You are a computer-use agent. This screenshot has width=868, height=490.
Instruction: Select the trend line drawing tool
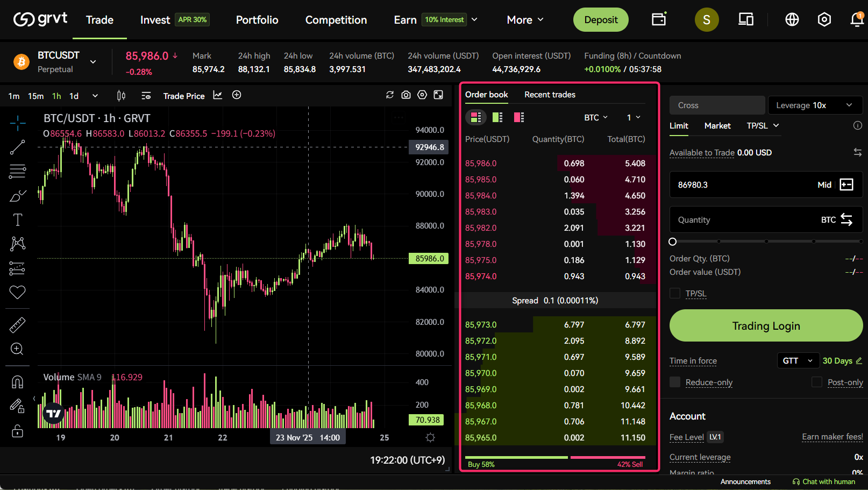coord(17,147)
